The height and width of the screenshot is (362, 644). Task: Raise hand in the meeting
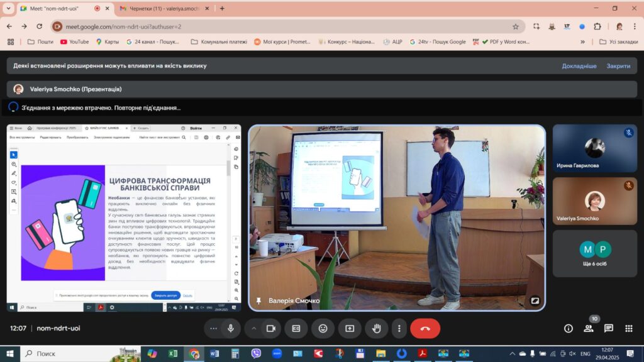376,328
